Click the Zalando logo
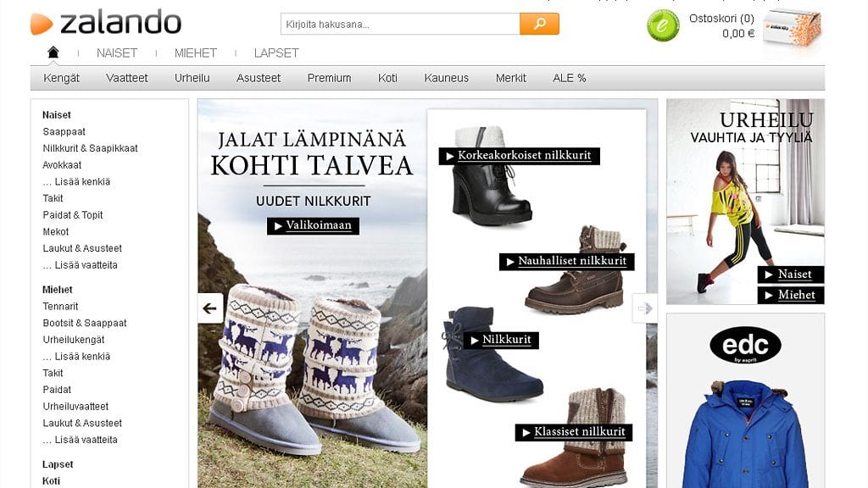Image resolution: width=868 pixels, height=488 pixels. tap(106, 23)
